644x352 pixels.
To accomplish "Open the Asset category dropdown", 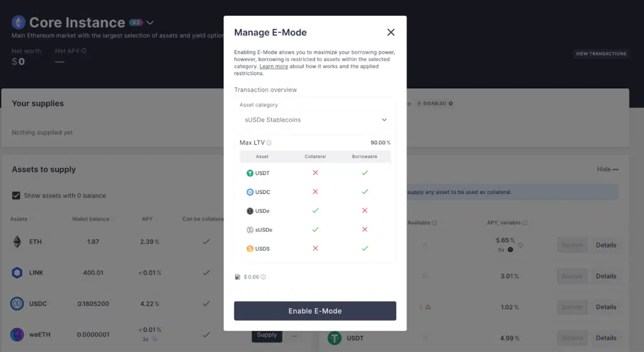I will click(315, 120).
